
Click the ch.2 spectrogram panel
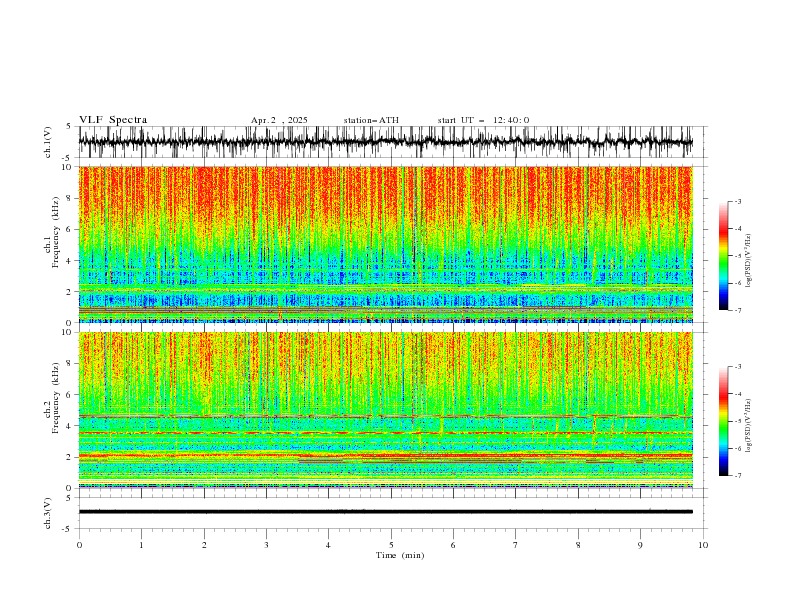tap(386, 410)
